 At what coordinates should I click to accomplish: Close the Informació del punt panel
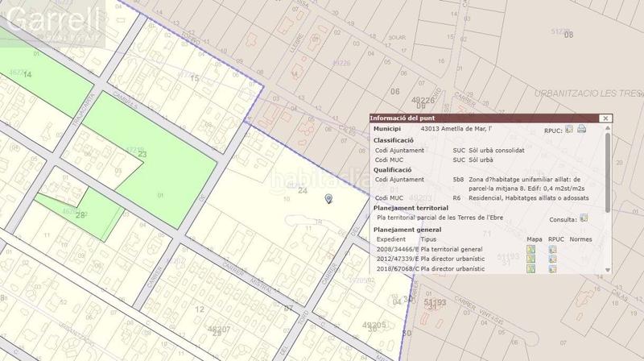(605, 118)
